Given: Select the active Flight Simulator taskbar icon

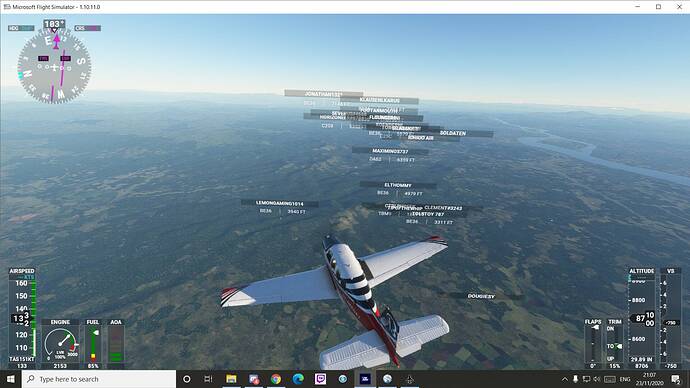Looking at the screenshot, I should [365, 379].
